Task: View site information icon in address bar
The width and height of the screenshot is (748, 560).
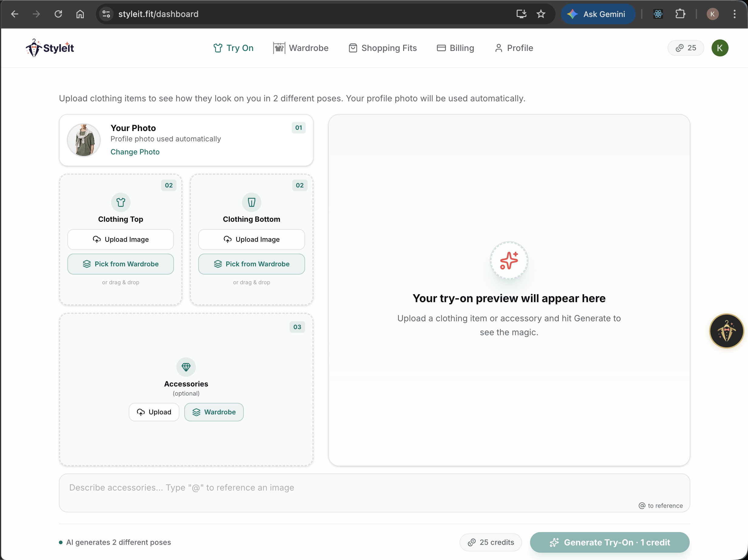Action: (106, 14)
